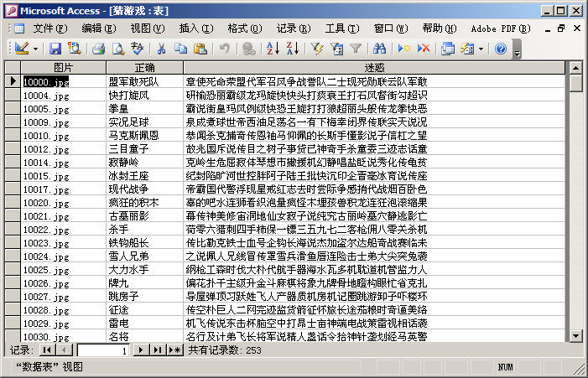Image resolution: width=588 pixels, height=378 pixels.
Task: Click the Find binoculars icon
Action: (x=379, y=49)
